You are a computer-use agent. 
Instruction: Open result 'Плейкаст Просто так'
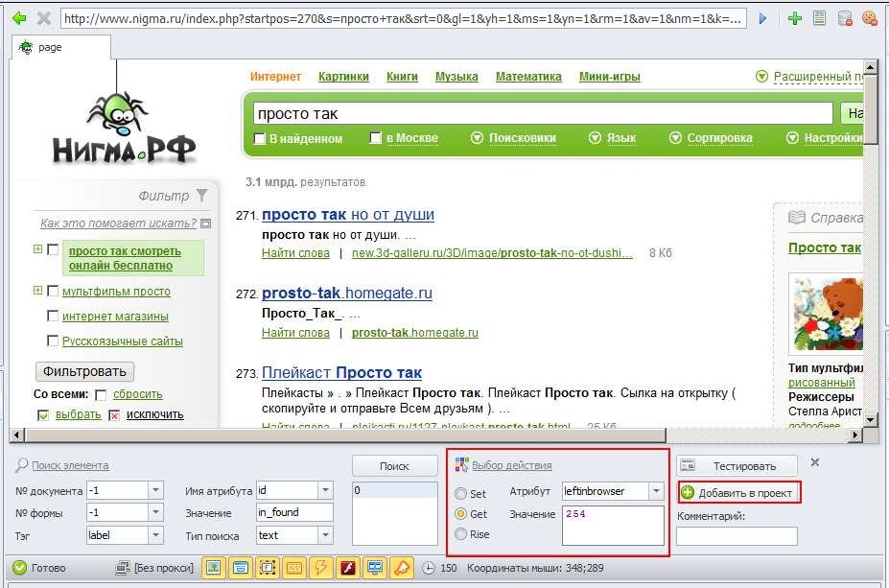point(341,373)
